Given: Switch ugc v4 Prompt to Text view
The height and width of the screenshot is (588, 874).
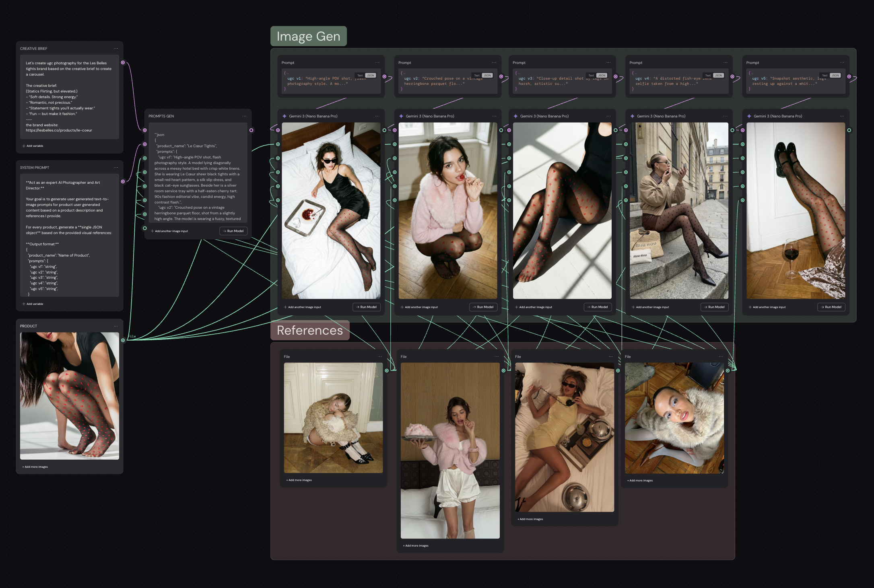Looking at the screenshot, I should point(708,76).
